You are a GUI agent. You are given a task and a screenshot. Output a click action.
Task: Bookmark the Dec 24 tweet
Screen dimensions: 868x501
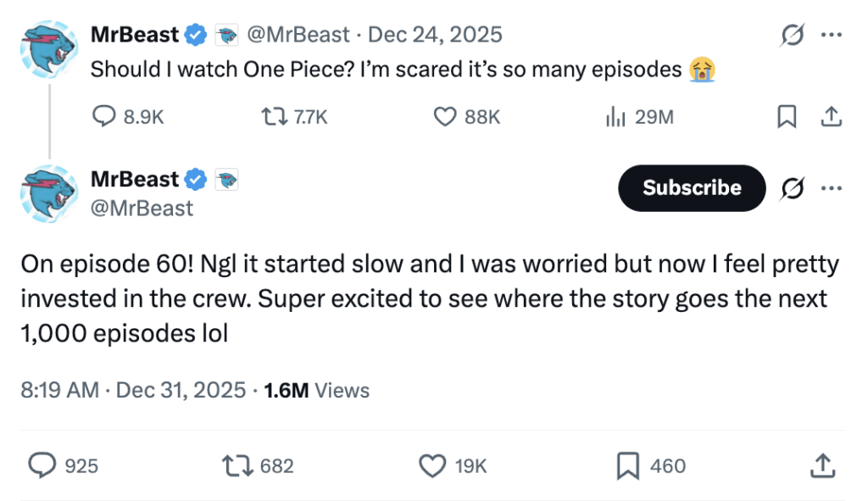click(787, 117)
